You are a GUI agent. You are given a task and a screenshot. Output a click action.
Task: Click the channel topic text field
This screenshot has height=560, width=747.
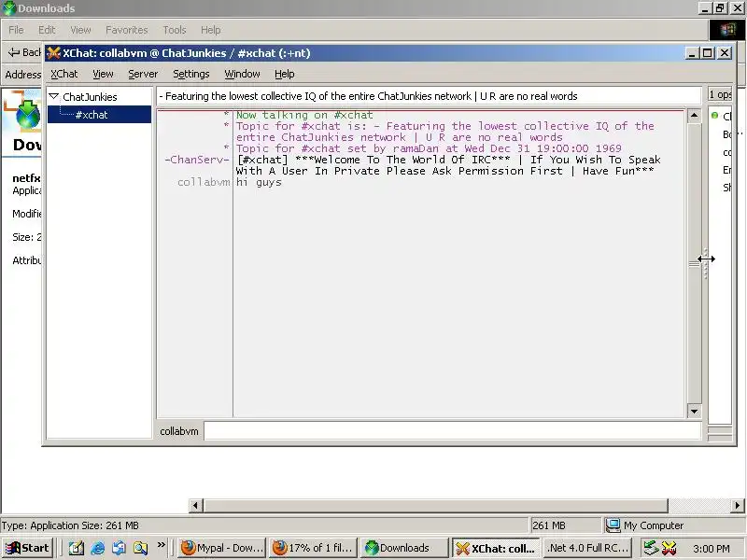click(429, 96)
